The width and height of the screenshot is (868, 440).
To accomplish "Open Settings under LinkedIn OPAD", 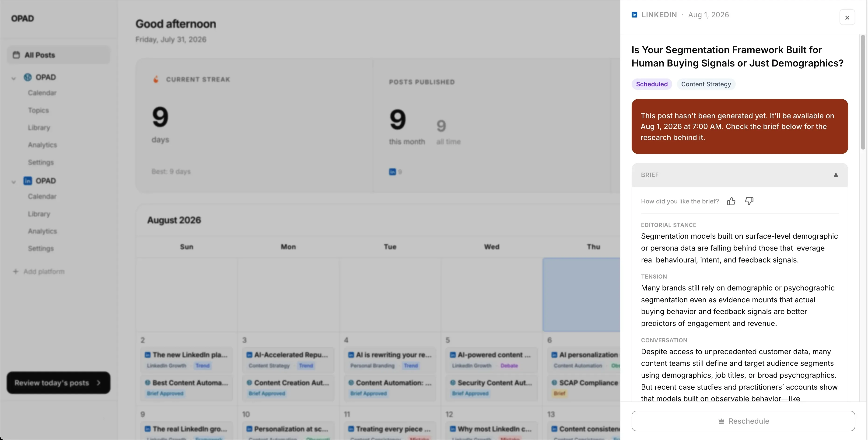I will 41,248.
